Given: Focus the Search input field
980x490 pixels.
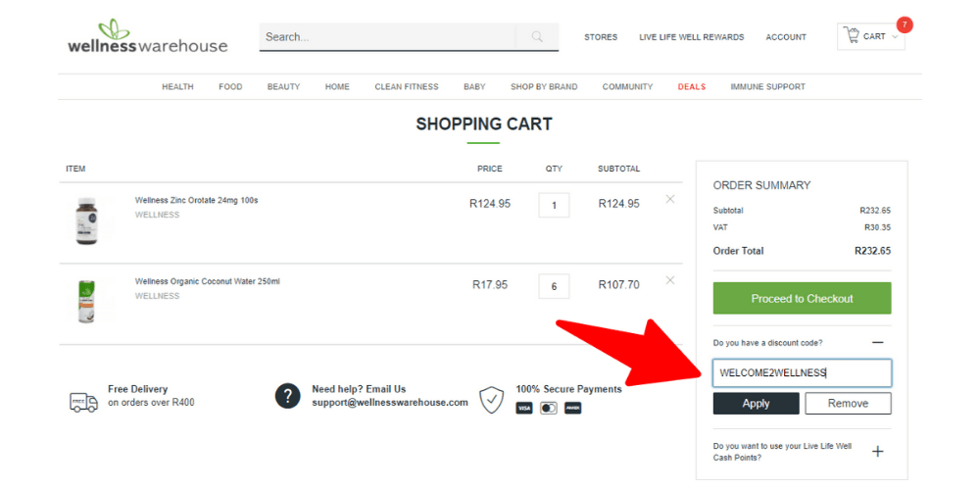Looking at the screenshot, I should 387,37.
